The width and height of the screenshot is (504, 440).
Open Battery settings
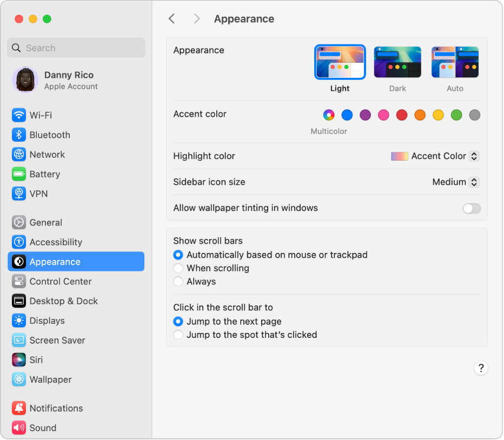[43, 174]
